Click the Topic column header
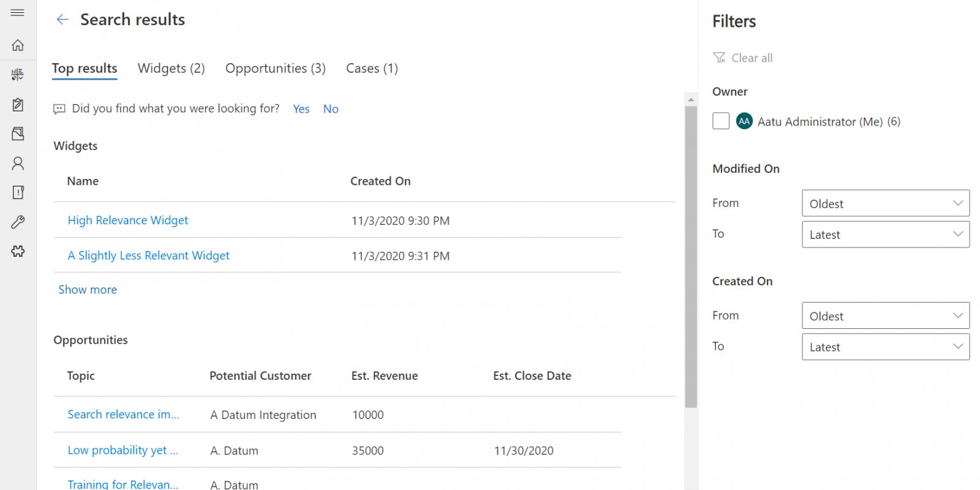 (x=81, y=376)
